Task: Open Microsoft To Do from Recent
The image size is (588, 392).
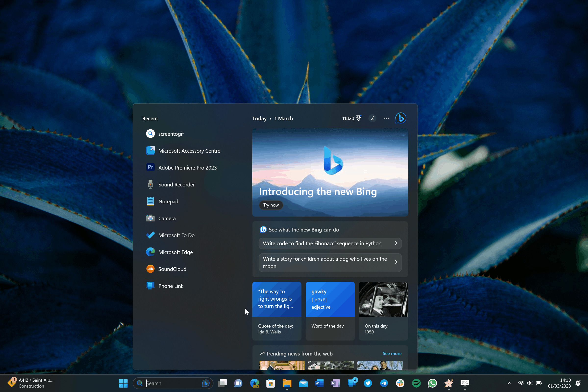Action: pyautogui.click(x=176, y=235)
